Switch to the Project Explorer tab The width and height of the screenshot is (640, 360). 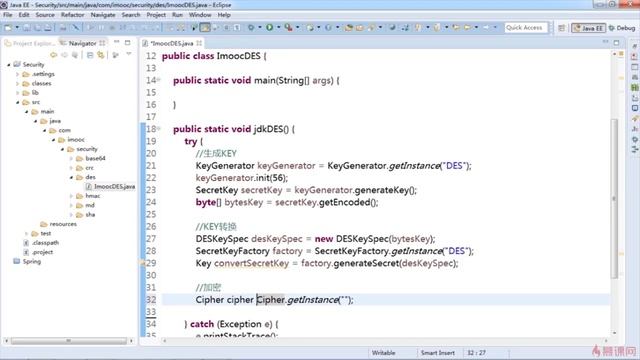point(29,43)
